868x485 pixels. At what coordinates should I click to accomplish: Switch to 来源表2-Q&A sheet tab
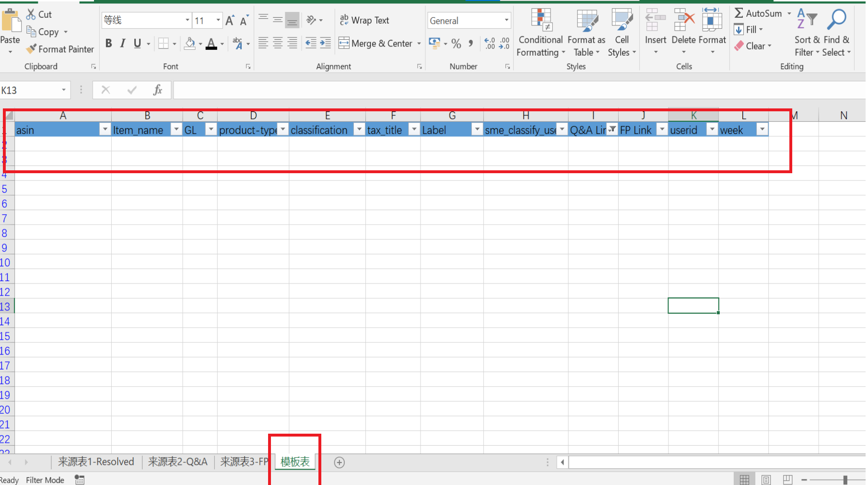pyautogui.click(x=177, y=462)
